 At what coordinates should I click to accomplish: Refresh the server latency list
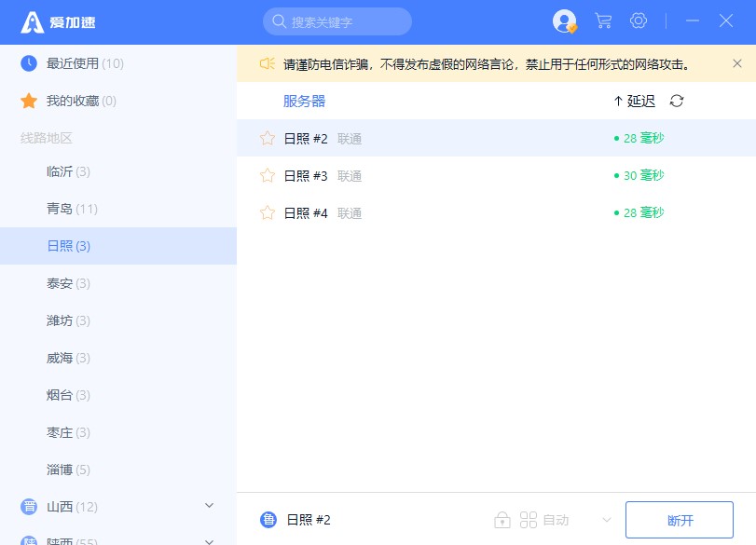(x=677, y=101)
